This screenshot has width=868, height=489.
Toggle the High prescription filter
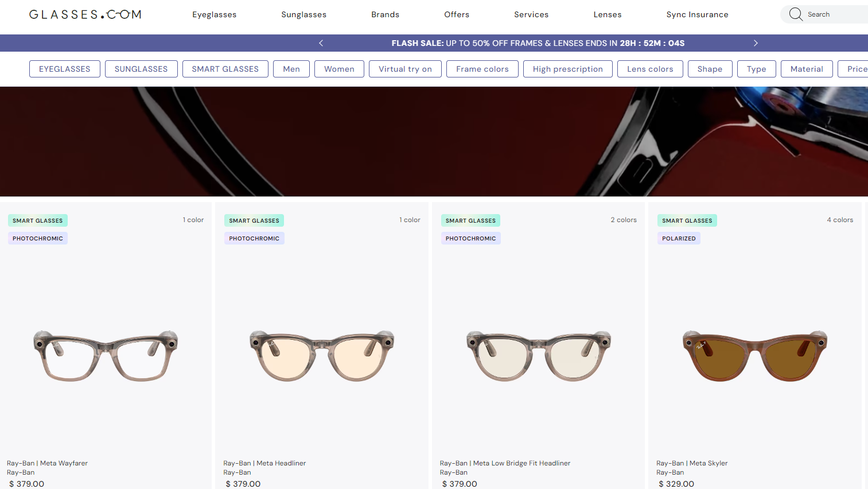[568, 69]
